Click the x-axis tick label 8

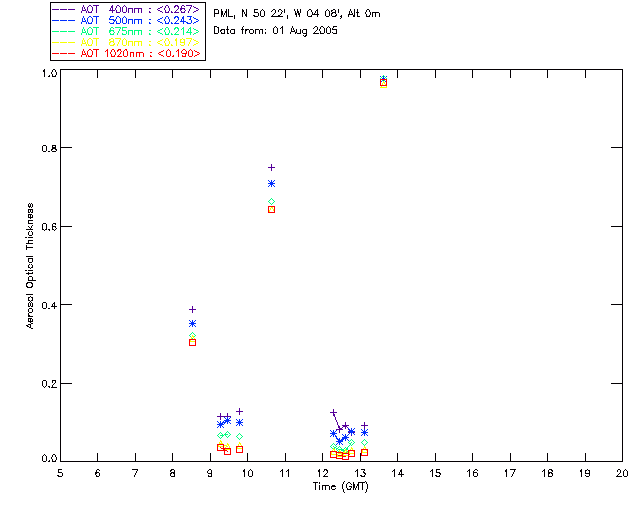(x=172, y=473)
